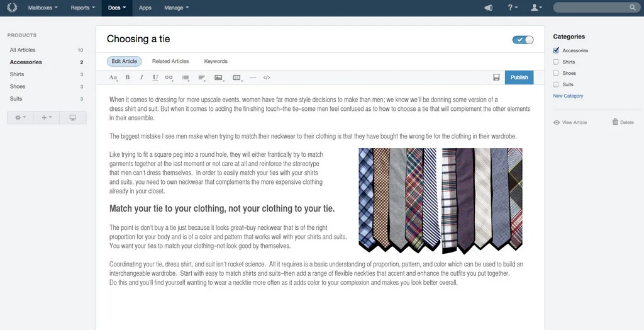Viewport: 644px width, 330px height.
Task: Open the help question mark menu
Action: (512, 8)
